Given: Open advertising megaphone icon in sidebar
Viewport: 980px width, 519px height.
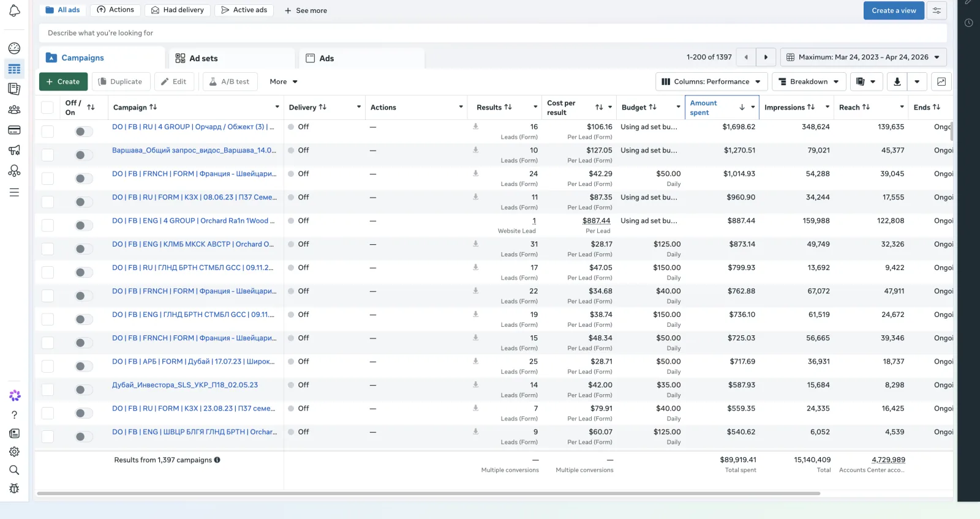Looking at the screenshot, I should 14,150.
